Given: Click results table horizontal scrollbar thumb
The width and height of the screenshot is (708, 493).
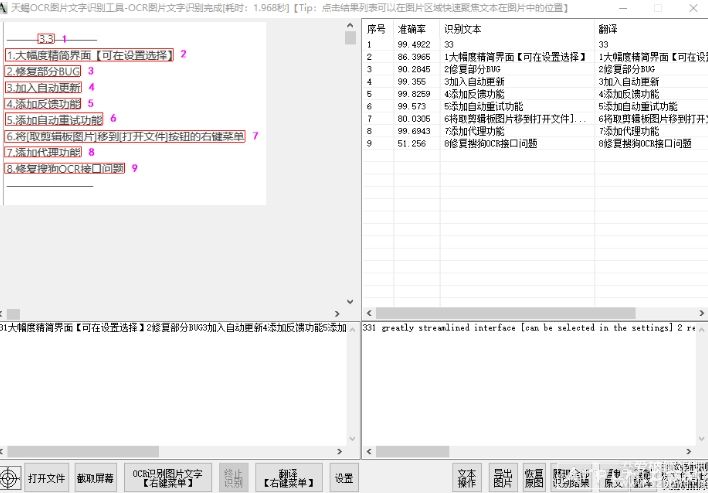Looking at the screenshot, I should coord(506,313).
